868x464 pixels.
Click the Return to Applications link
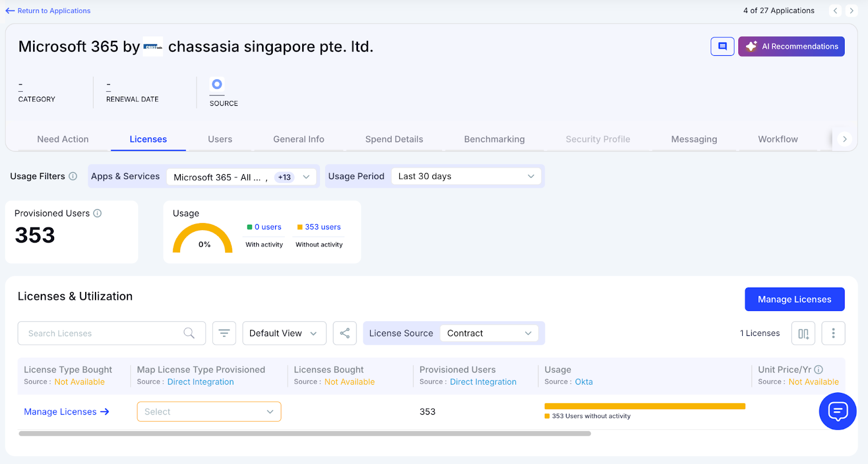pos(48,11)
